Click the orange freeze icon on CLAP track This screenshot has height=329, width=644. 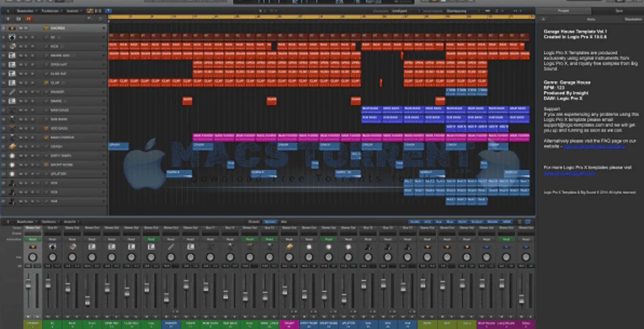tap(46, 83)
